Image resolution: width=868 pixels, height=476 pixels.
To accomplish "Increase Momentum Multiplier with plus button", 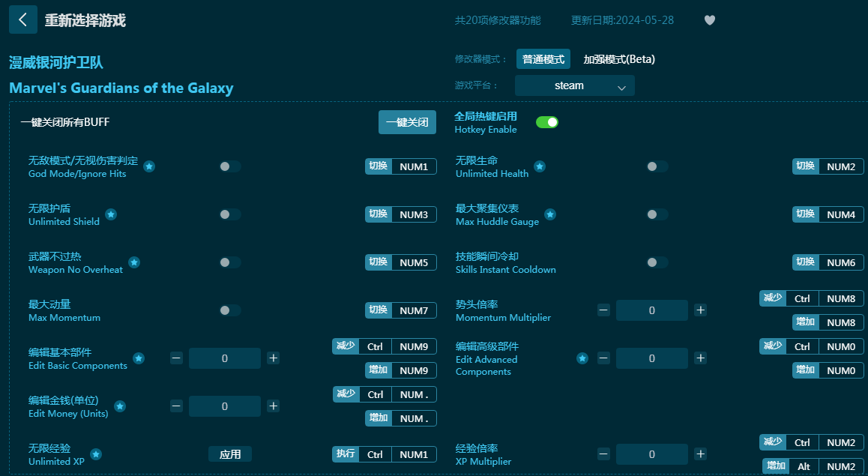I will coord(700,310).
